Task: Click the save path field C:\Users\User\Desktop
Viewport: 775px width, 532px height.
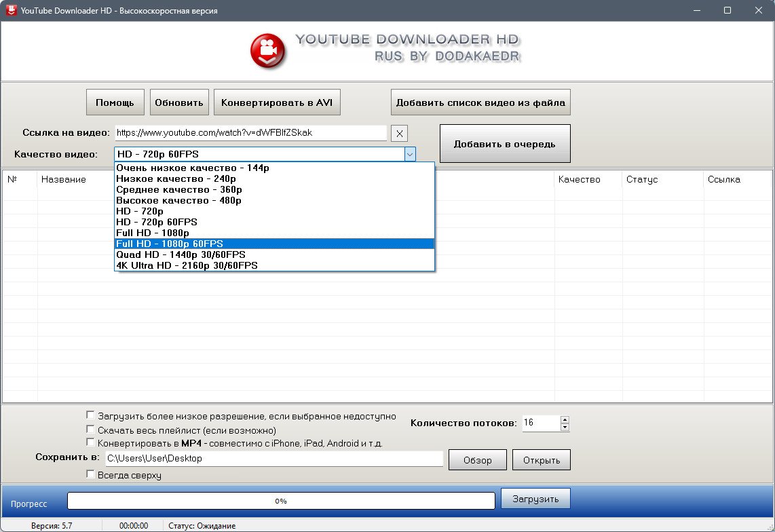Action: [274, 458]
